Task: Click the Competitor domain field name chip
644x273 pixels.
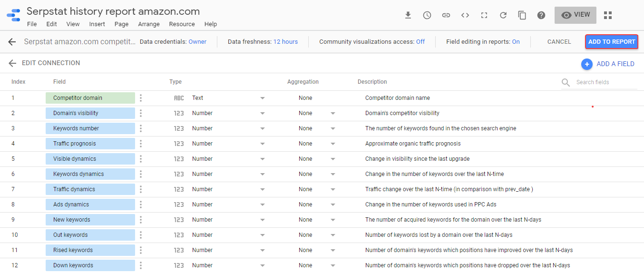Action: (x=90, y=98)
